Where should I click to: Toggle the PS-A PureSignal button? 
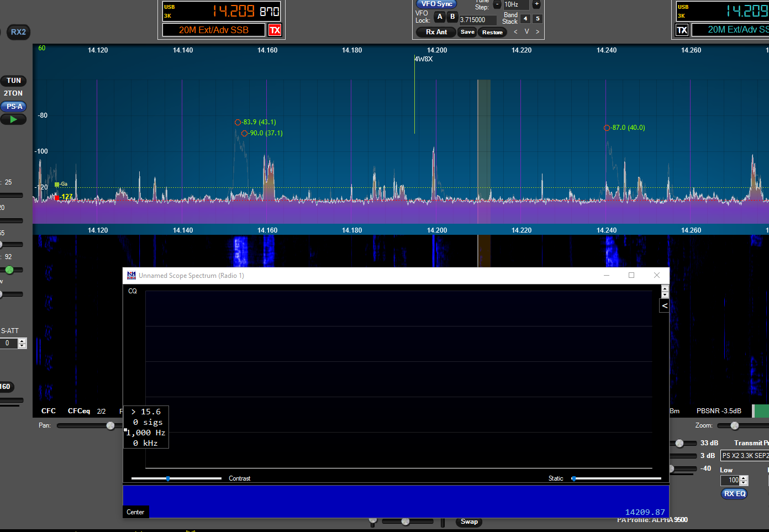(14, 107)
